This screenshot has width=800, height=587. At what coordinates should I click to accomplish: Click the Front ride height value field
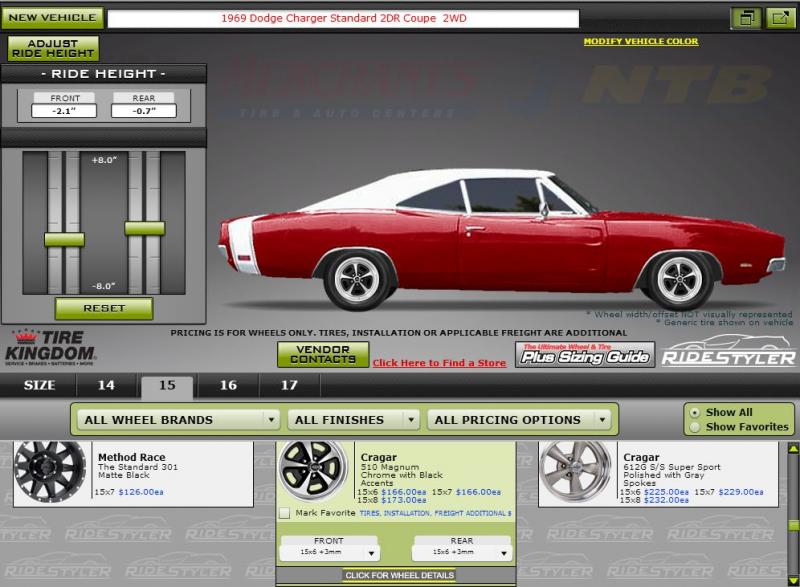(x=64, y=111)
